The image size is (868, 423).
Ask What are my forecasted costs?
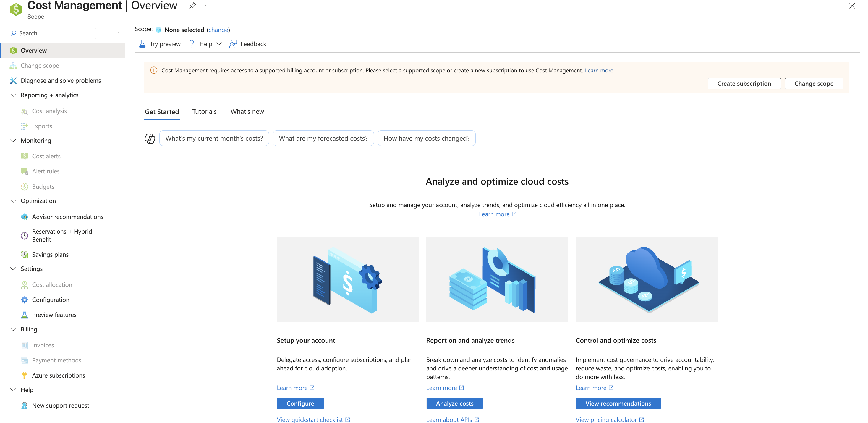pos(323,138)
